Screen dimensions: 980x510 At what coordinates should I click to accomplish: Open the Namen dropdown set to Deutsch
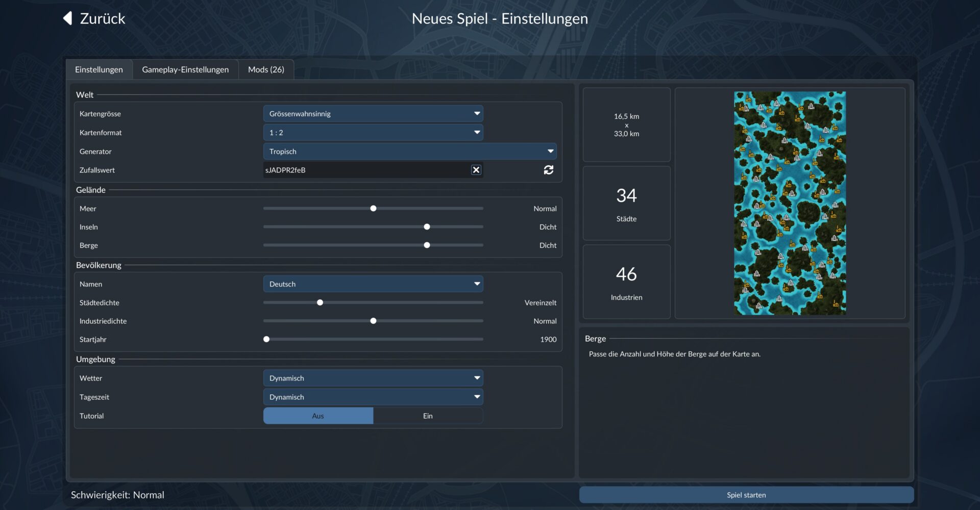(373, 284)
